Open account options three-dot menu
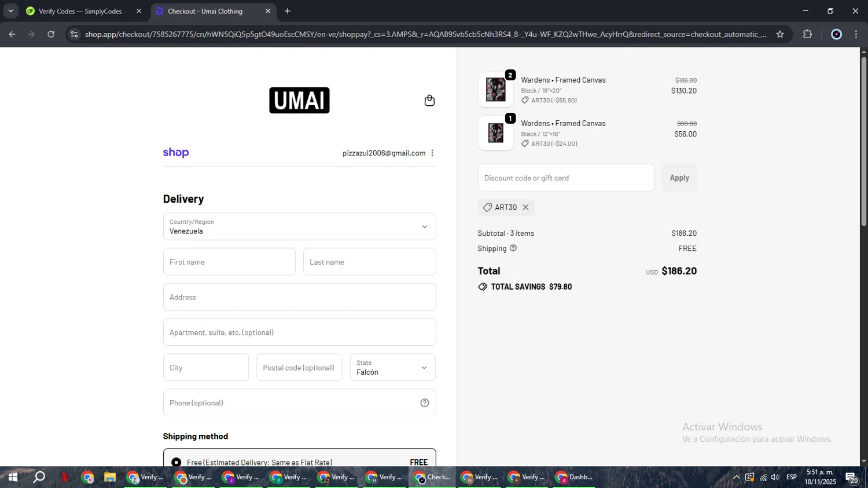This screenshot has height=488, width=868. [432, 153]
